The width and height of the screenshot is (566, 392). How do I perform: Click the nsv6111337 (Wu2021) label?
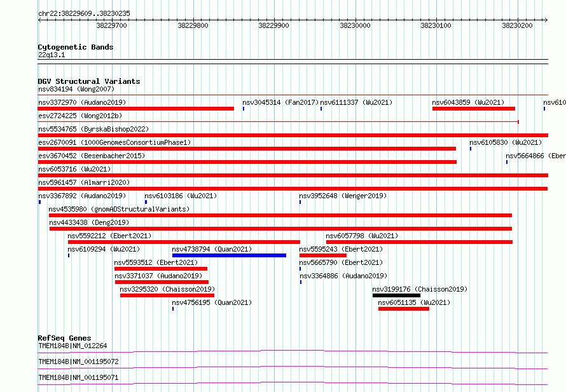click(x=356, y=102)
